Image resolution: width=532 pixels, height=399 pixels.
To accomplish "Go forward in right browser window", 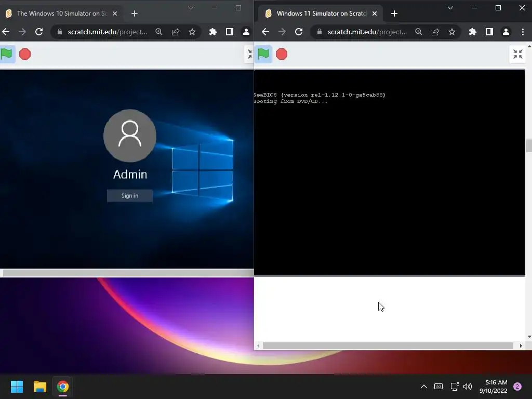I will [x=282, y=32].
